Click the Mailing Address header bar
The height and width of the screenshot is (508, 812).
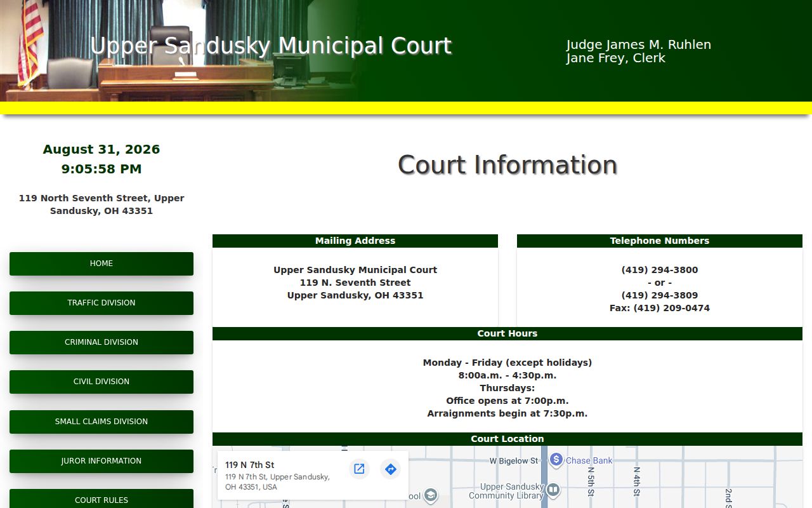pos(355,241)
